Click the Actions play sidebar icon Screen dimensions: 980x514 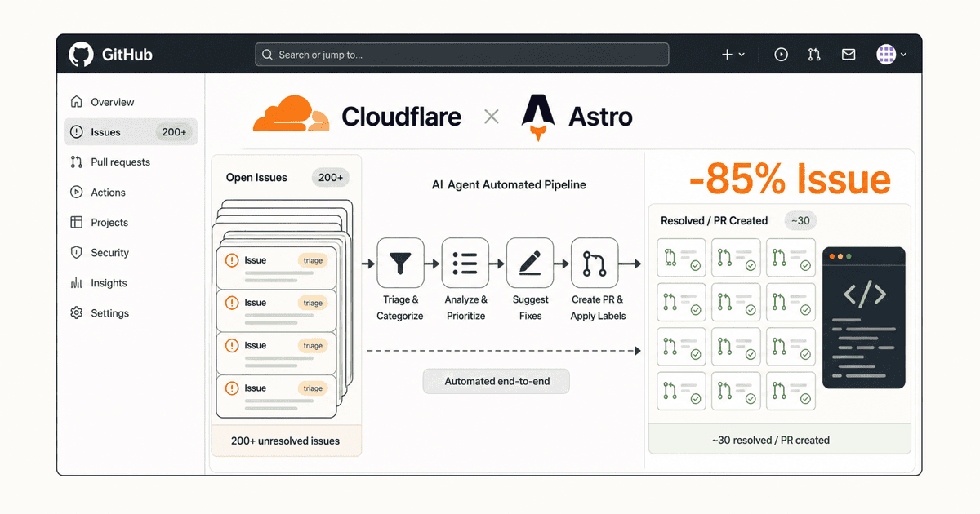(77, 193)
